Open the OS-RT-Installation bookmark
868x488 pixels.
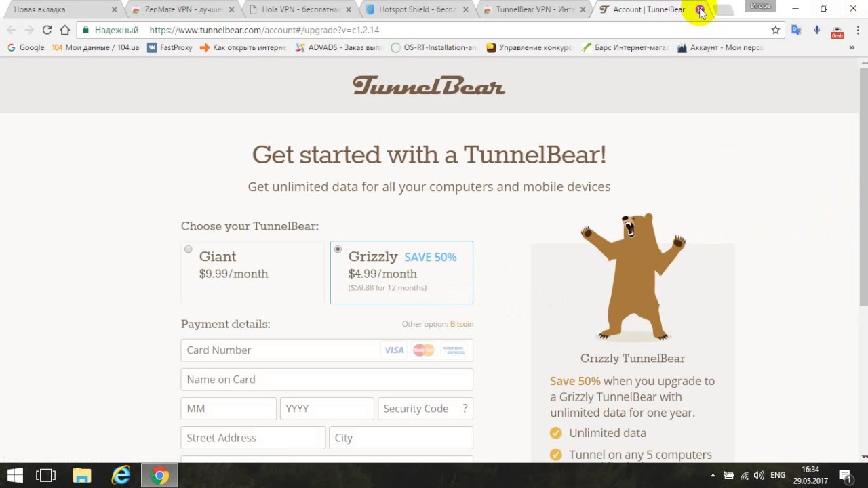pyautogui.click(x=434, y=47)
